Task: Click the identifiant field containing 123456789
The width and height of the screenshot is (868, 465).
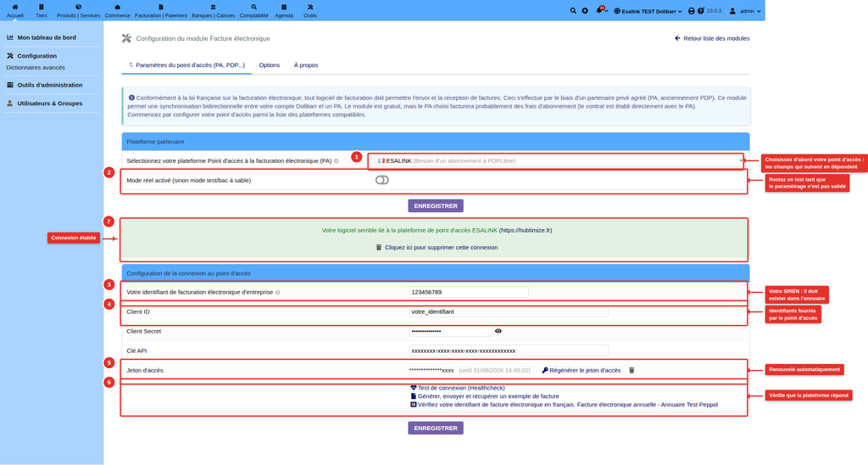Action: [469, 292]
